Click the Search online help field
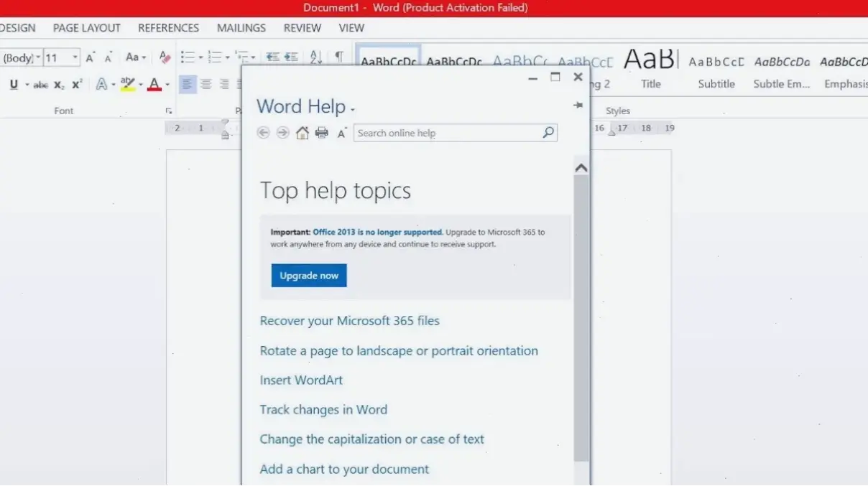Viewport: 868px width, 486px height. point(447,133)
